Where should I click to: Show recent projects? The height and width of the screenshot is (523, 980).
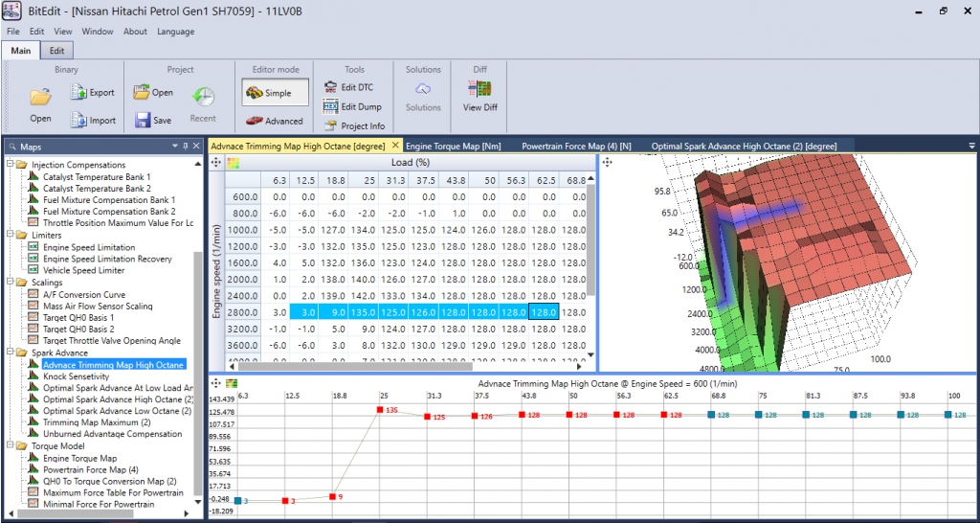[x=203, y=104]
